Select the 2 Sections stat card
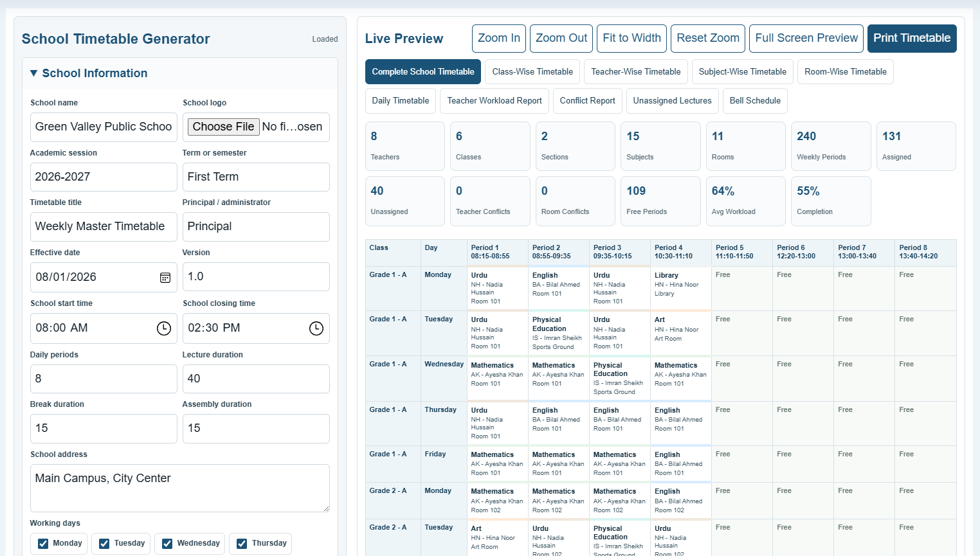 576,147
